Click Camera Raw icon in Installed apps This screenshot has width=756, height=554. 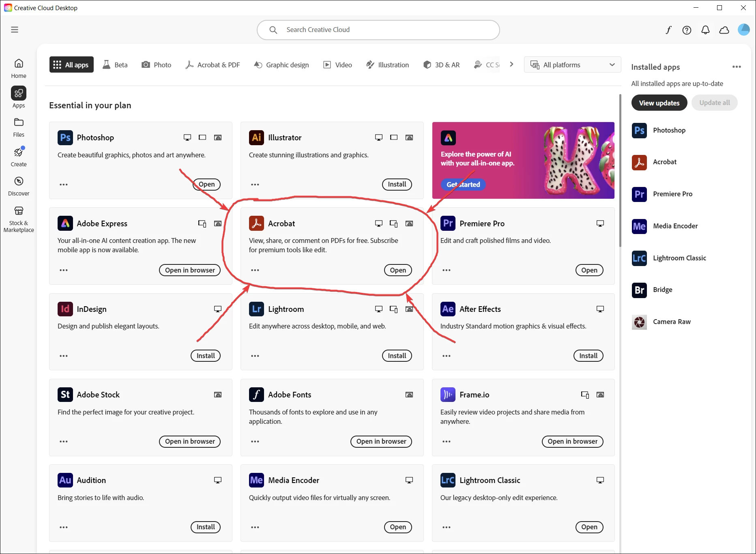639,322
